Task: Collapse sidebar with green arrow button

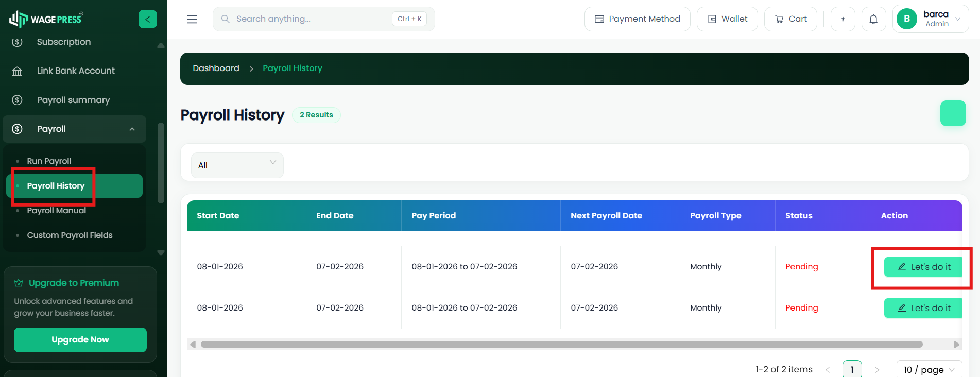Action: 148,19
